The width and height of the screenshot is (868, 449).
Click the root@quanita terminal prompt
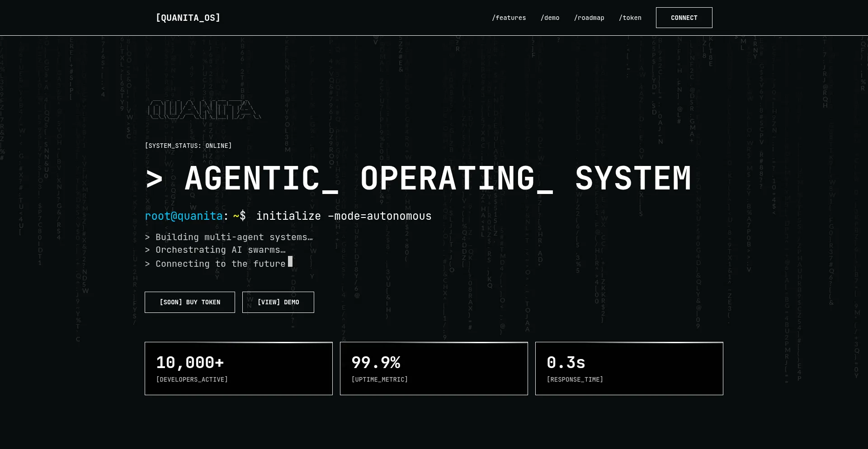click(x=184, y=216)
